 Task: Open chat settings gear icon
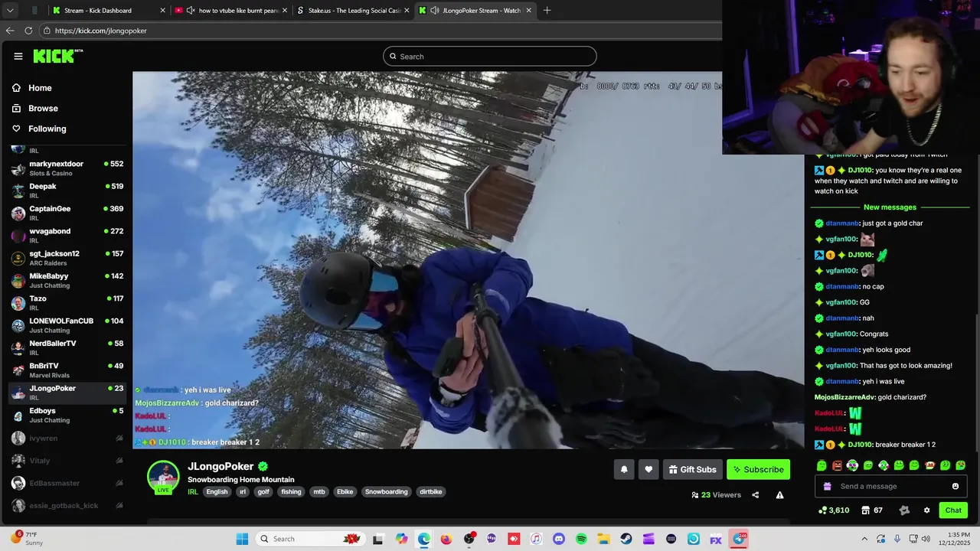[x=926, y=510]
